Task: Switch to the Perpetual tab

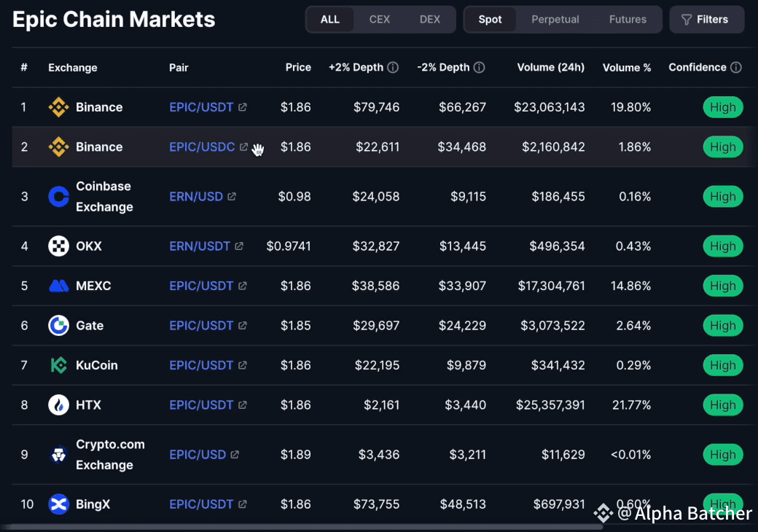Action: point(555,20)
